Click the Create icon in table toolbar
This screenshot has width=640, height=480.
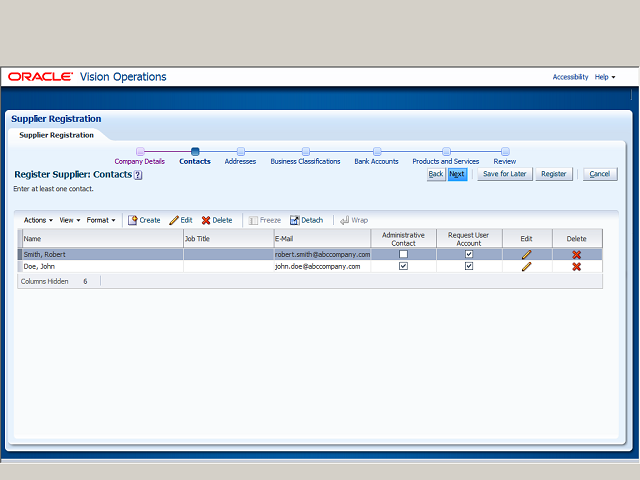point(132,220)
